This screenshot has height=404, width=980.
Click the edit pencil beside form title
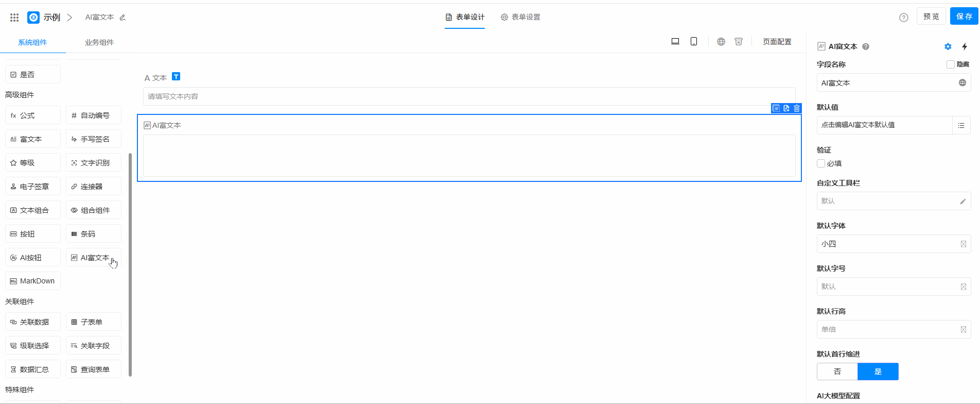pyautogui.click(x=122, y=18)
